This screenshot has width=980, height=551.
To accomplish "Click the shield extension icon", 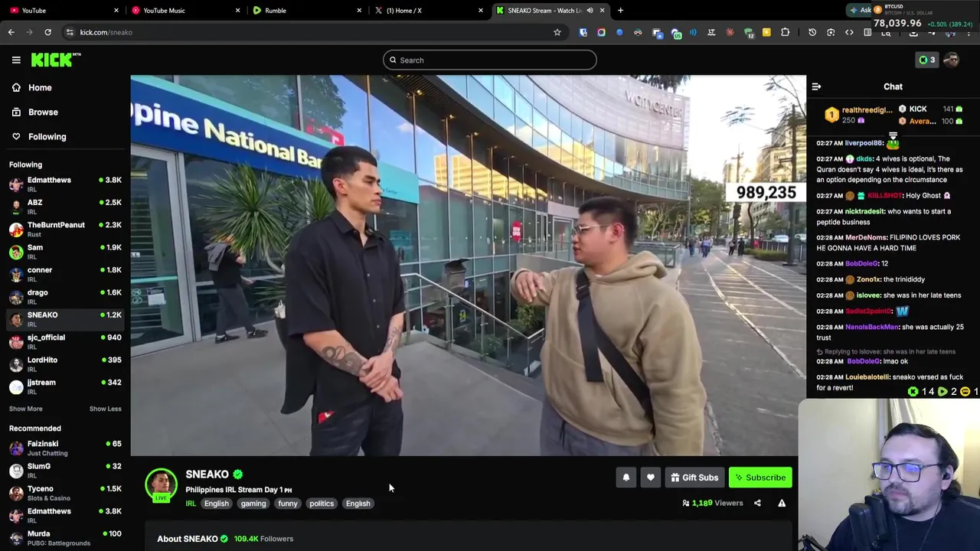I will (583, 32).
